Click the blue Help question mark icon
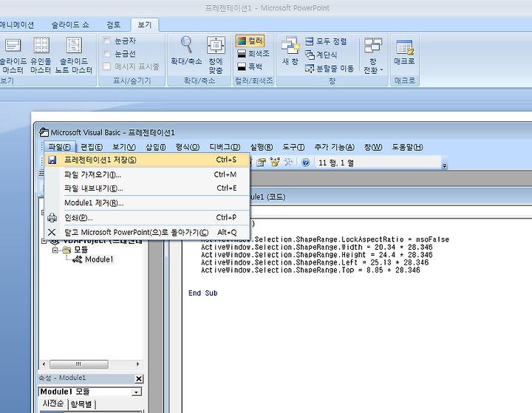Screen dimensions: 532x413 305,163
